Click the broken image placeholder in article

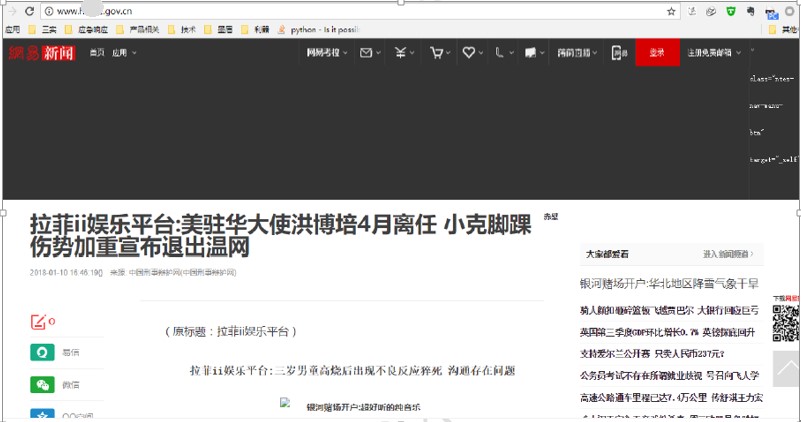[x=285, y=403]
